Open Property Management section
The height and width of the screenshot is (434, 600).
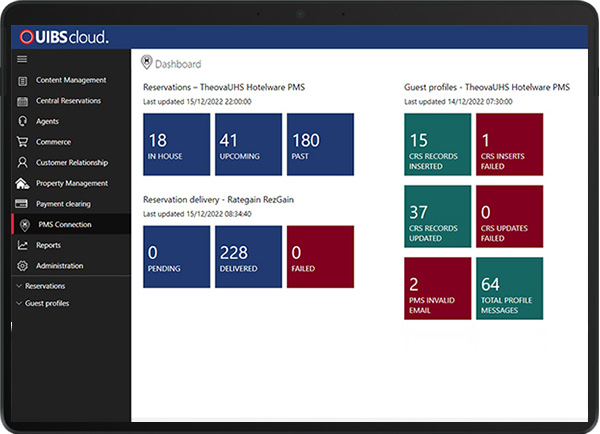71,183
